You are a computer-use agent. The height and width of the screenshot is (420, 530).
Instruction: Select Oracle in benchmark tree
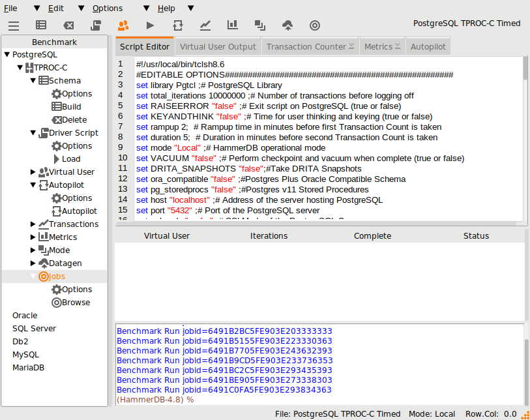click(x=25, y=316)
